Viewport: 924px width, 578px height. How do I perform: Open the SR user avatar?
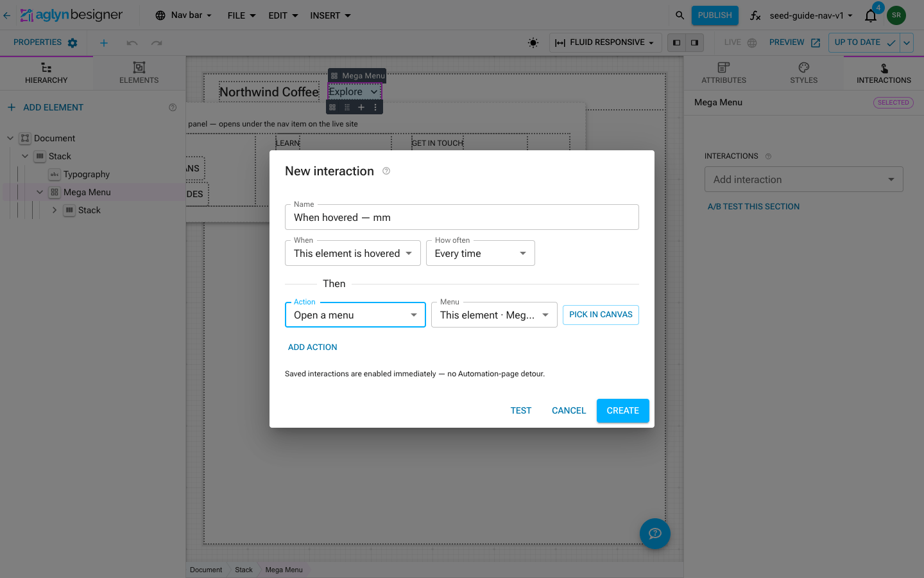pyautogui.click(x=896, y=15)
